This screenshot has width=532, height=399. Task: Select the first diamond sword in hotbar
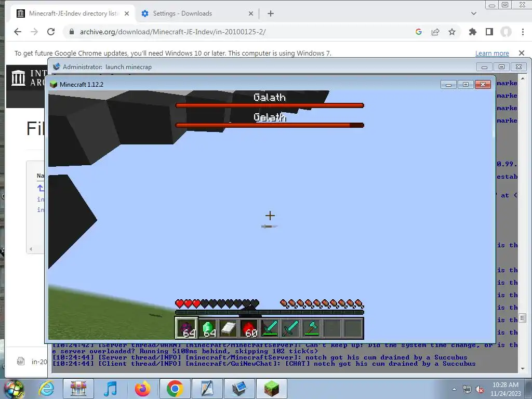(270, 328)
